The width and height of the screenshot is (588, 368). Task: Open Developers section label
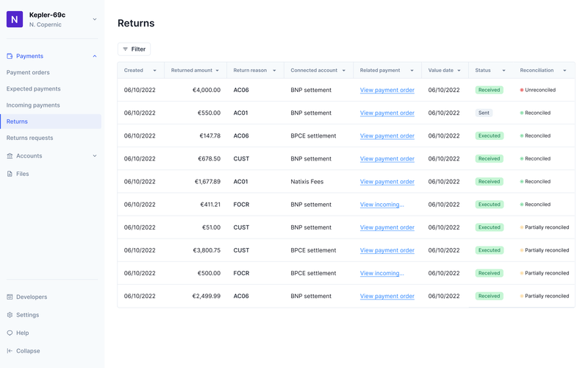(x=32, y=297)
